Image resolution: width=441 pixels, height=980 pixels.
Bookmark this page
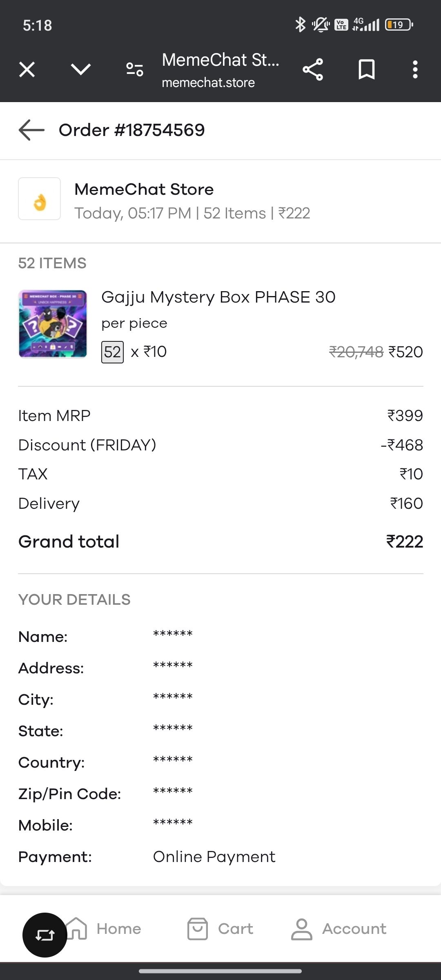coord(366,69)
